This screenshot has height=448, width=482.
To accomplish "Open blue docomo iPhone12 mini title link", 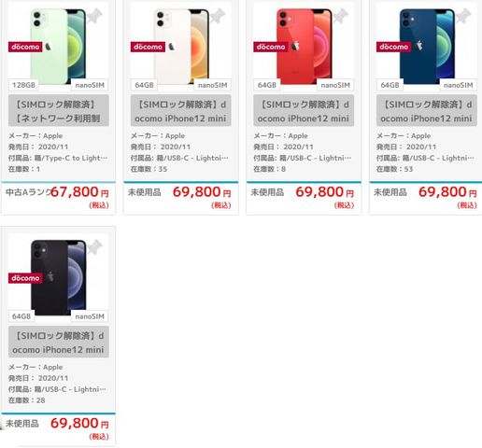I will click(x=427, y=111).
